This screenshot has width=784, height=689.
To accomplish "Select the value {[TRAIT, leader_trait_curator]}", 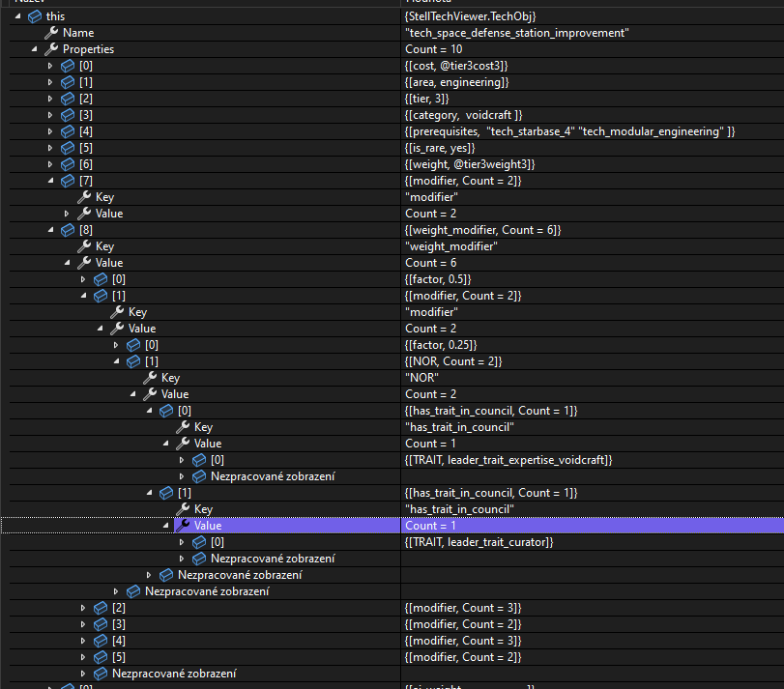I will (x=479, y=543).
